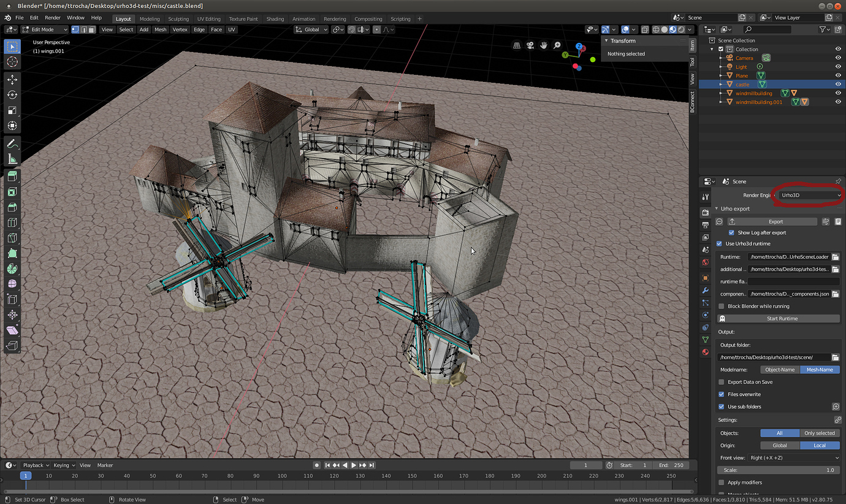Switch to Sculpting workspace tab

pyautogui.click(x=178, y=18)
